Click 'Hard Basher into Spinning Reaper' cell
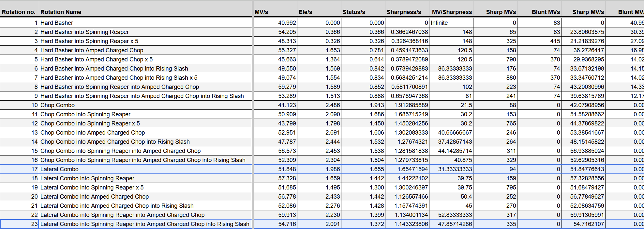Screen dimensions: 644x229 pyautogui.click(x=145, y=32)
